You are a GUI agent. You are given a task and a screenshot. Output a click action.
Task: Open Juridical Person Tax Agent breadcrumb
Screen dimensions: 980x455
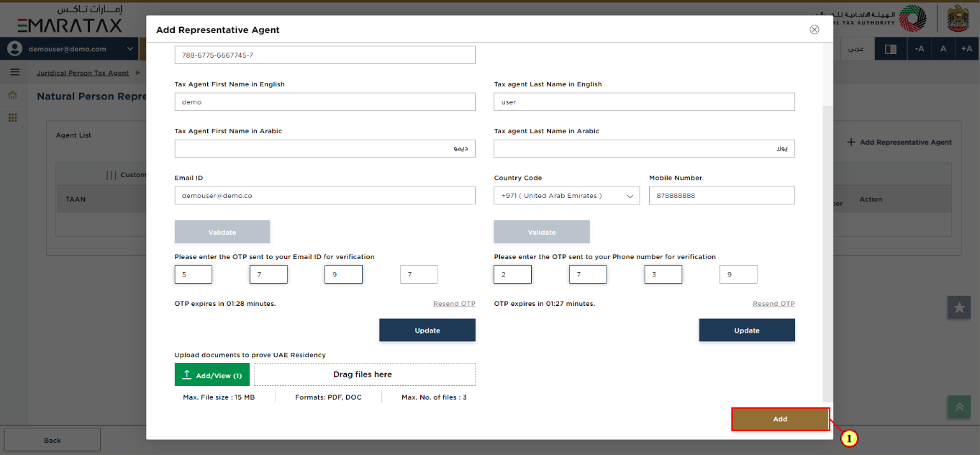[x=83, y=73]
